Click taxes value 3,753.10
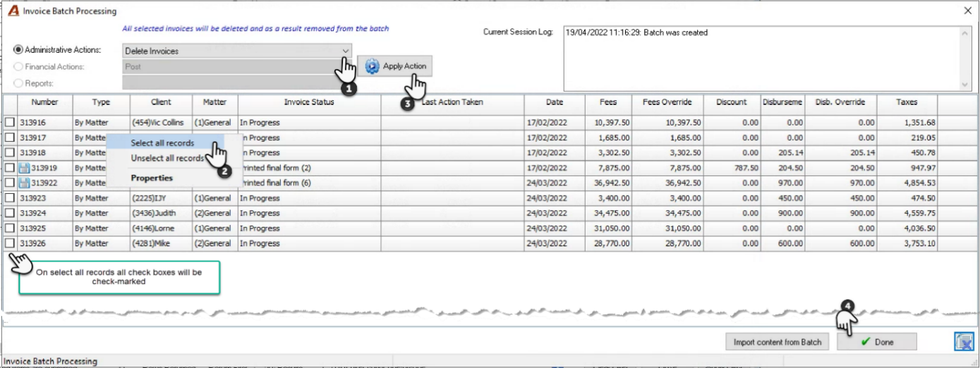Screen dimensions: 980x368 (907, 243)
